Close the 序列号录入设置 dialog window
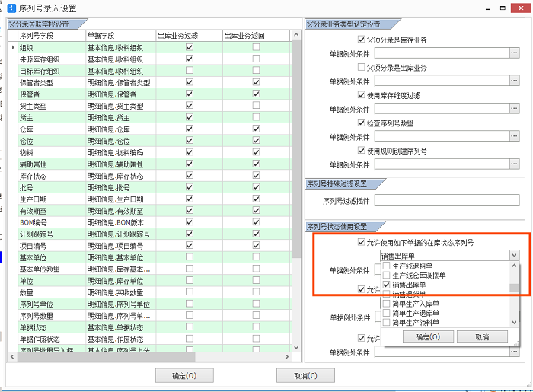Viewport: 533px width, 392px height. pyautogui.click(x=519, y=8)
